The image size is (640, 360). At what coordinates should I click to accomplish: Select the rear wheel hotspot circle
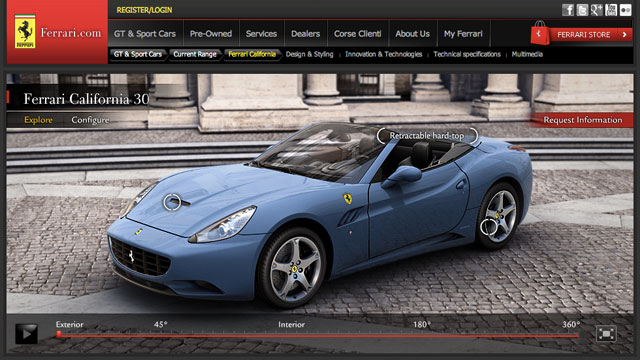coord(489,227)
